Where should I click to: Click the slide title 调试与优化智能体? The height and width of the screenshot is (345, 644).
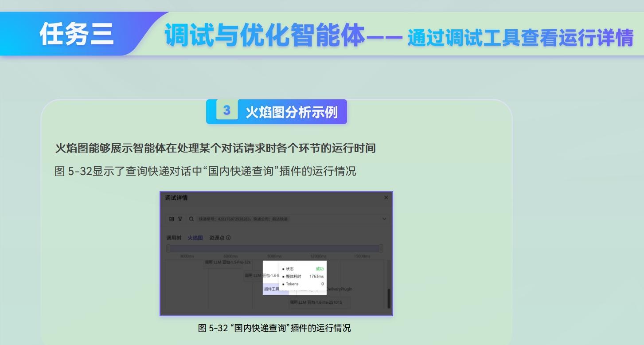pos(265,35)
